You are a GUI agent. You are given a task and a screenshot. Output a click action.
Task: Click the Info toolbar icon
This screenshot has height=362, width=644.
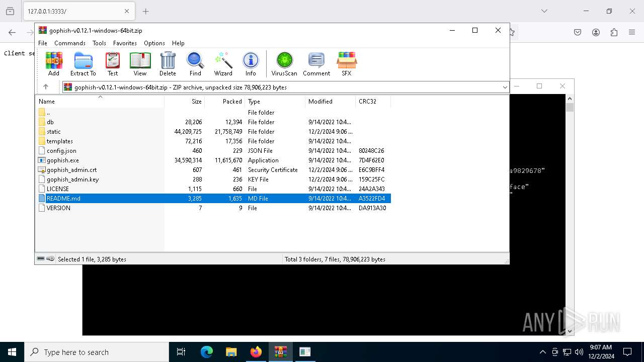tap(251, 64)
